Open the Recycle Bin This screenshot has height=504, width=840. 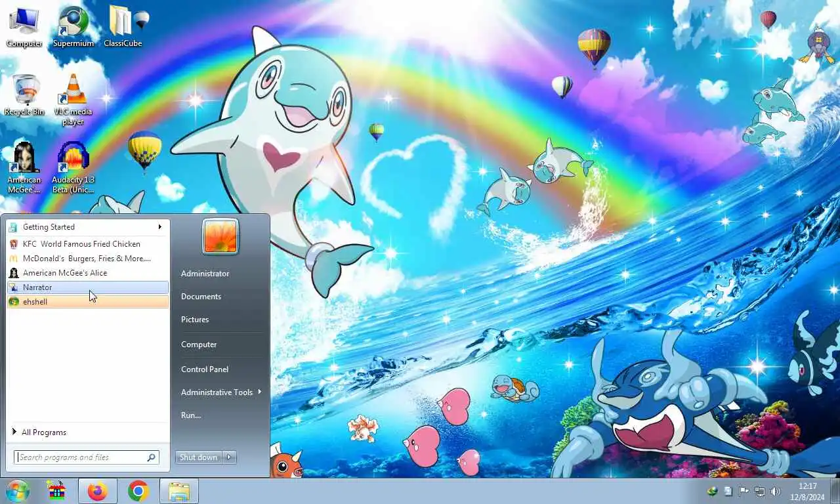[24, 95]
